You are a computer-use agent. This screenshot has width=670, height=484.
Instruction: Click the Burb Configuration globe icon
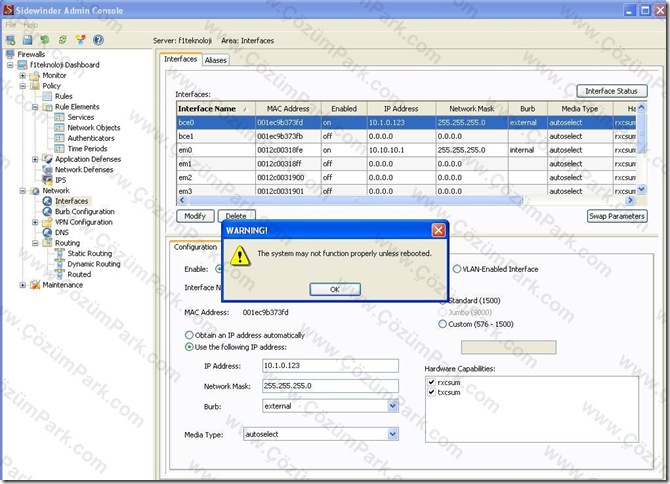pos(47,212)
